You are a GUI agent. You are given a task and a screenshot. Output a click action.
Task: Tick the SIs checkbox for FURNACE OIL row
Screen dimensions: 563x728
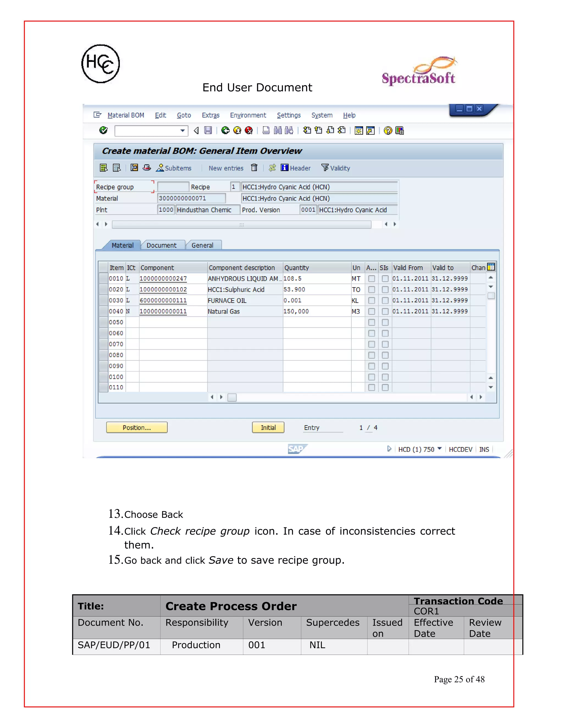[385, 301]
